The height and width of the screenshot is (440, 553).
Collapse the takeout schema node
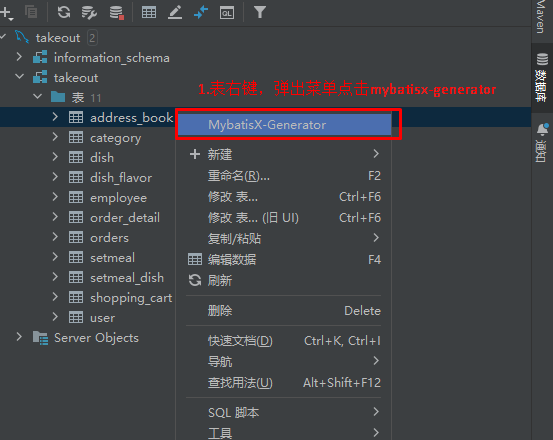tap(19, 77)
